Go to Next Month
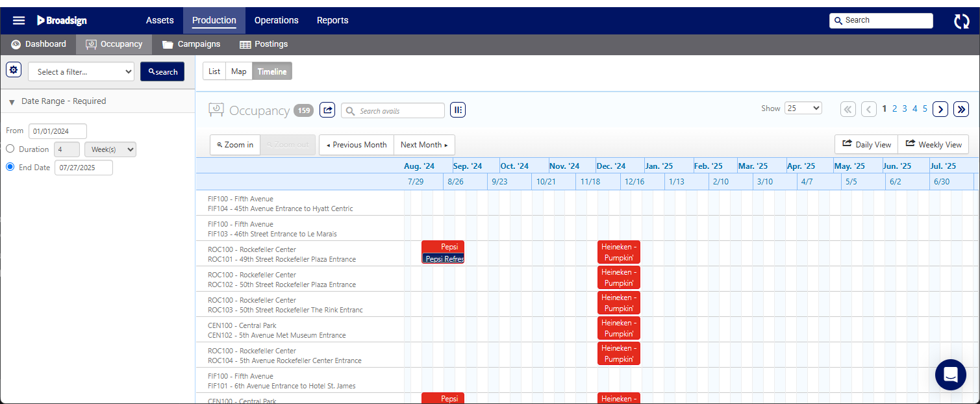 tap(424, 145)
